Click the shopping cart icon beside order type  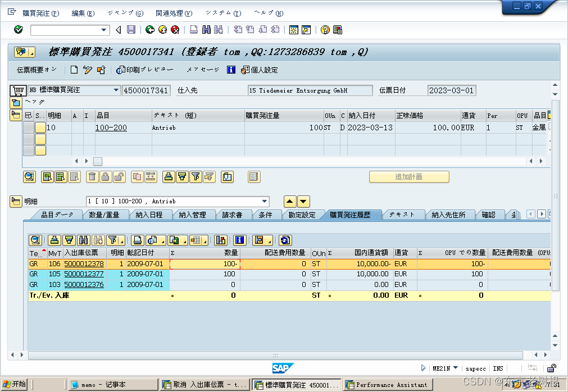tap(18, 90)
